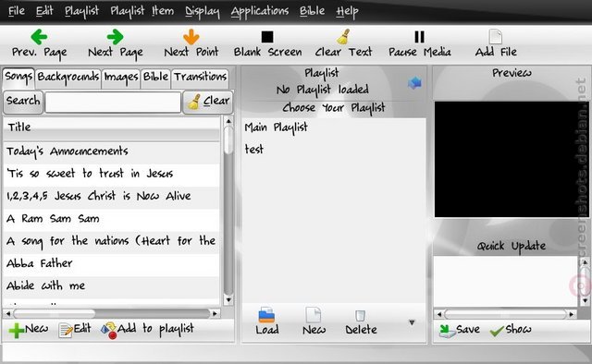592x364 pixels.
Task: Expand the arrow next to Delete
Action: [412, 322]
